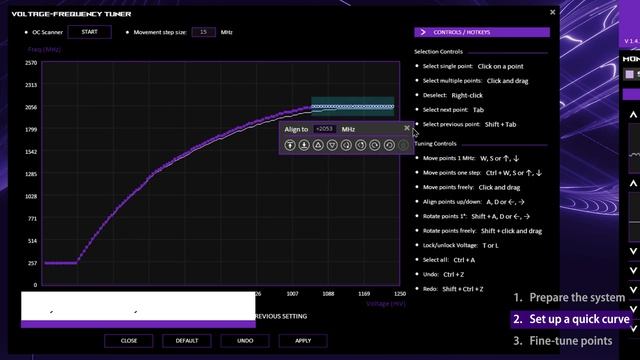The image size is (640, 360).
Task: Close the Voltage-Frequency Tuner window
Action: (553, 12)
